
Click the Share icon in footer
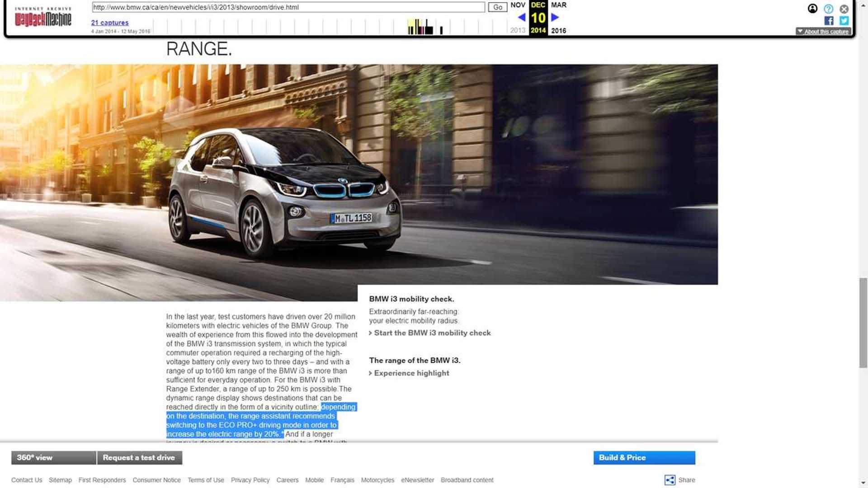pos(670,480)
